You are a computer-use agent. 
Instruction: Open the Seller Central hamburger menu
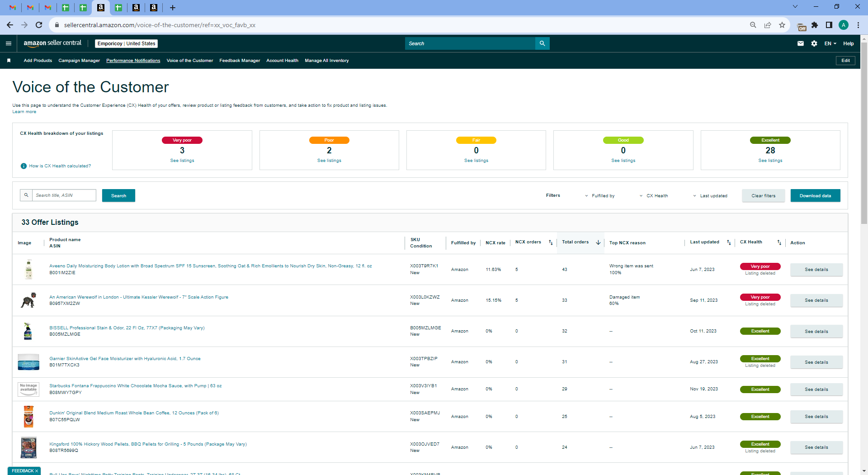tap(9, 43)
